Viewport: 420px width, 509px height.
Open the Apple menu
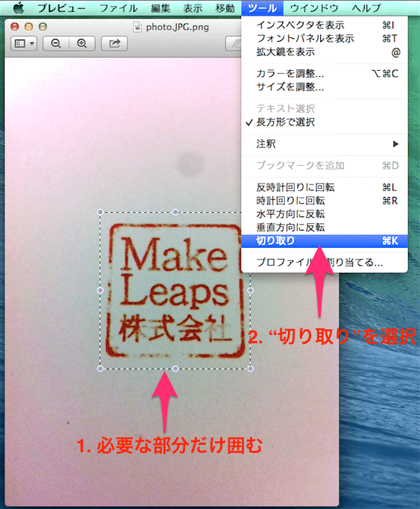pyautogui.click(x=19, y=7)
